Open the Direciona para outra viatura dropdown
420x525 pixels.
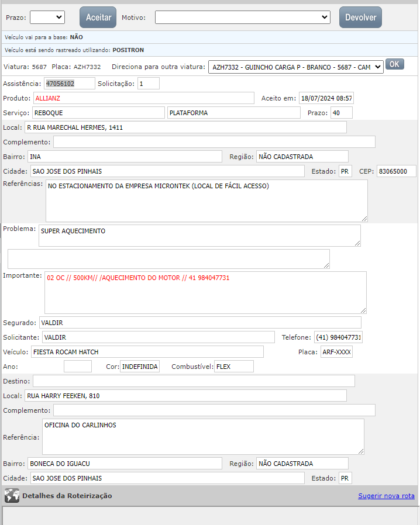pos(295,67)
